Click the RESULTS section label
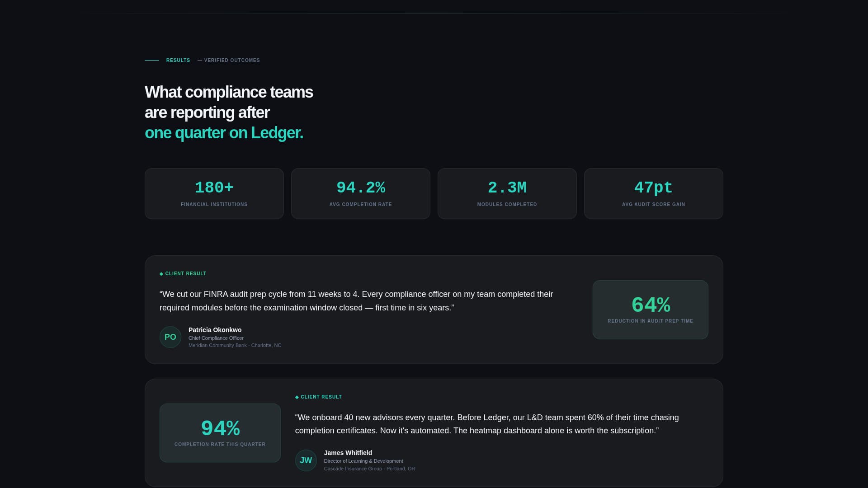 (x=178, y=60)
